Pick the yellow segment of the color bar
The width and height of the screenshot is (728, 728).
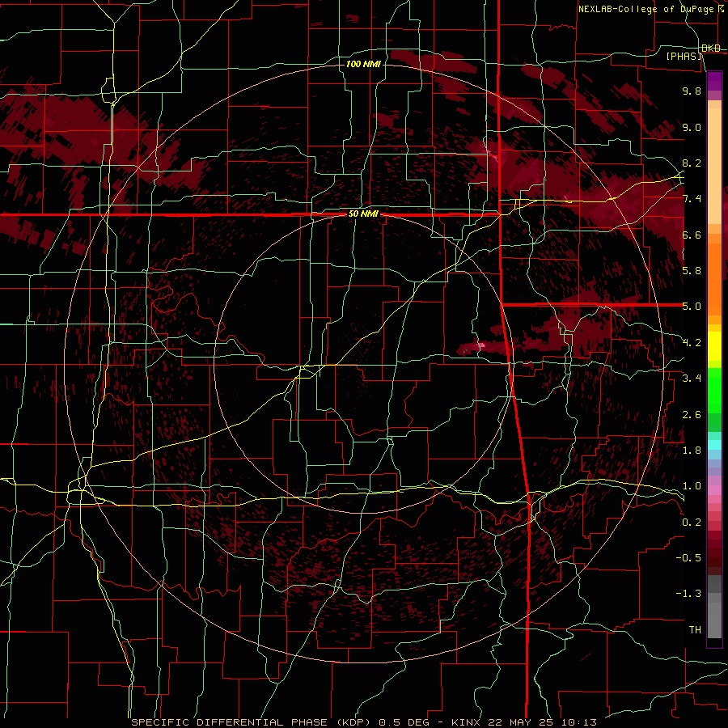tap(714, 346)
